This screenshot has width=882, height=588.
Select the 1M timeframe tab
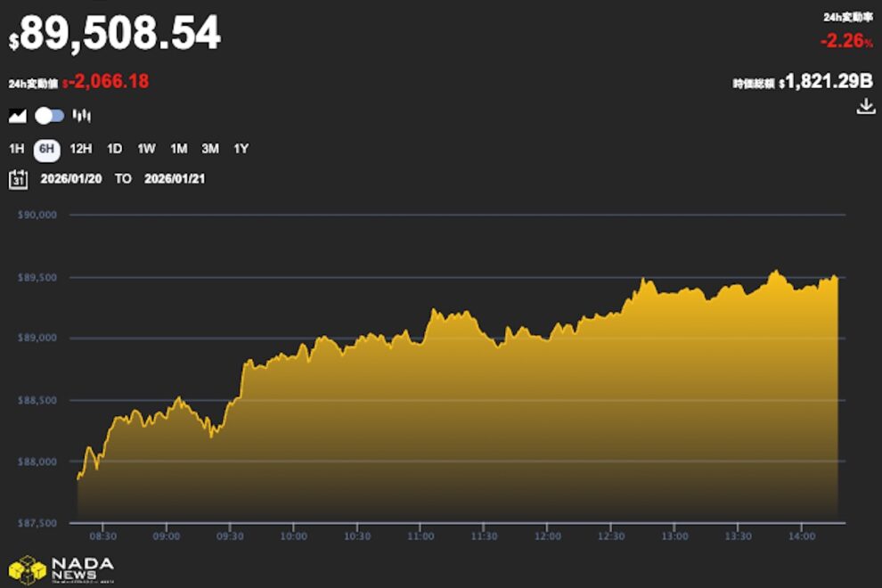[177, 150]
